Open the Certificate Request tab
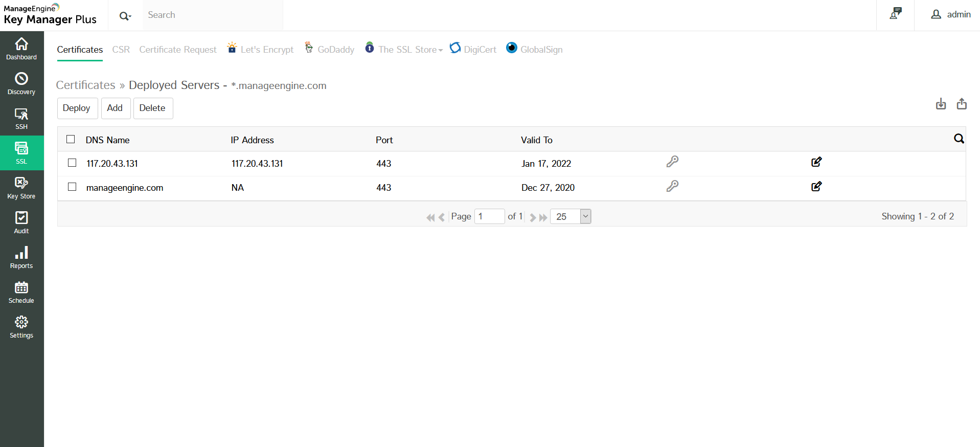Viewport: 980px width, 447px height. [178, 50]
